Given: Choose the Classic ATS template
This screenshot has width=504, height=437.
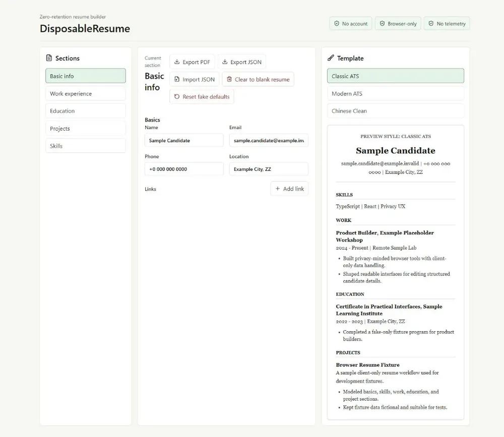Looking at the screenshot, I should [396, 76].
